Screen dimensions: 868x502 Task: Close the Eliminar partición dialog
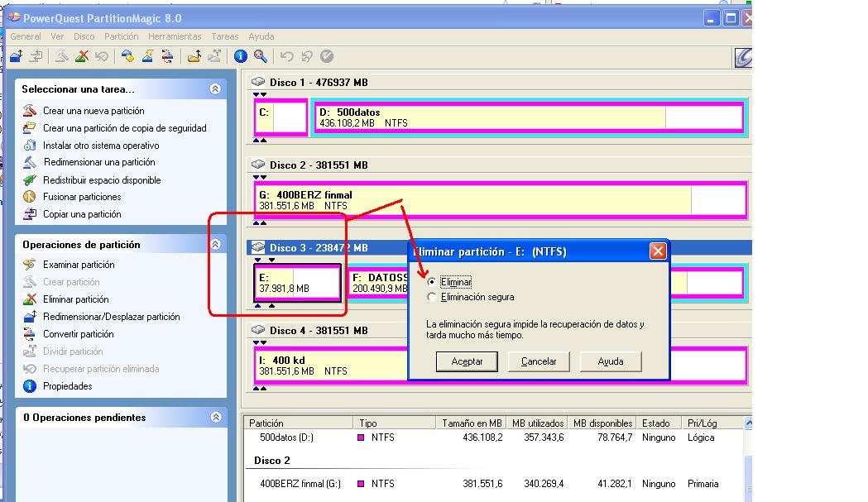click(658, 251)
